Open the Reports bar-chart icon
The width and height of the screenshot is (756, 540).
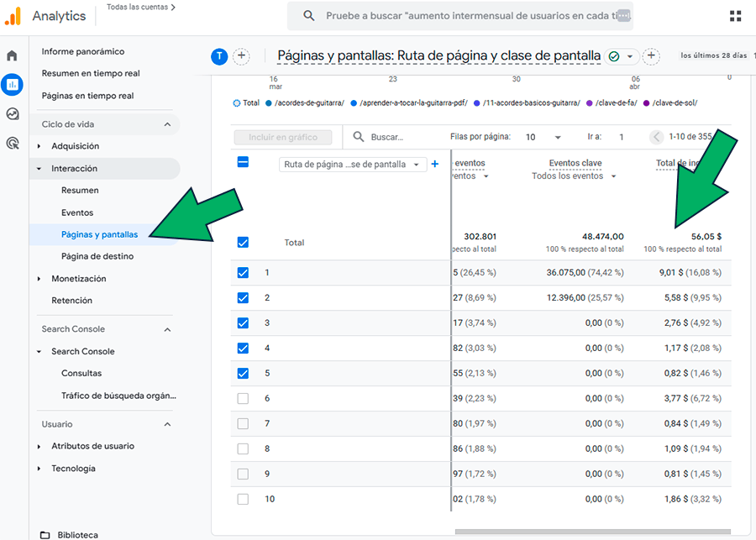11,85
